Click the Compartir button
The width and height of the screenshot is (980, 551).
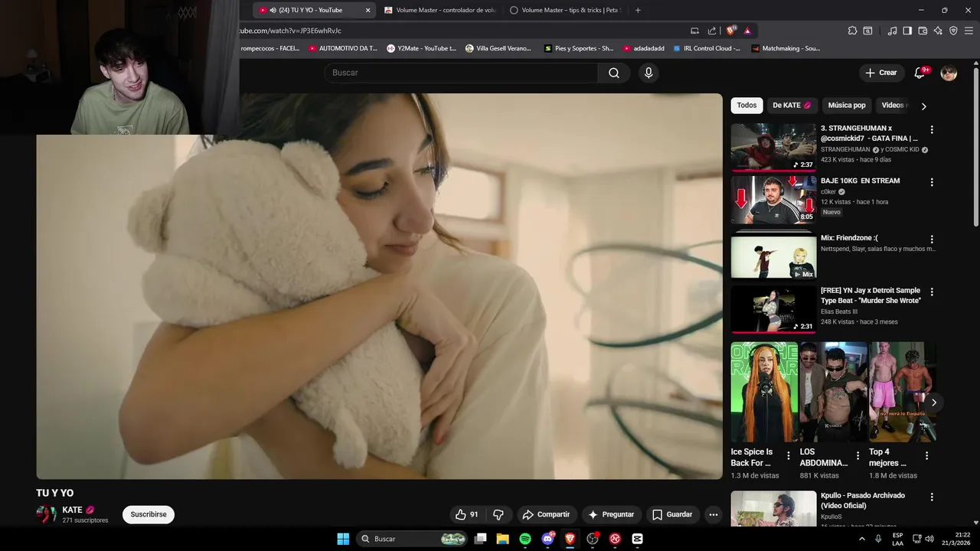(x=546, y=514)
